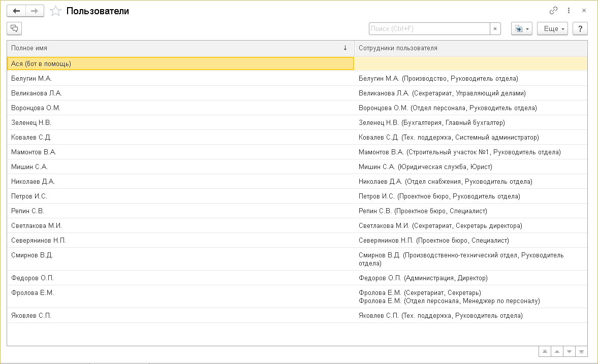Click the Сотрудники пользователя column header
The width and height of the screenshot is (598, 364).
pos(470,48)
